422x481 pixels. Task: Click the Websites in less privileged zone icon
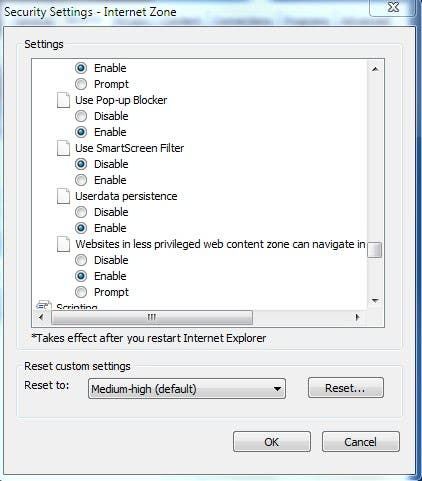63,244
